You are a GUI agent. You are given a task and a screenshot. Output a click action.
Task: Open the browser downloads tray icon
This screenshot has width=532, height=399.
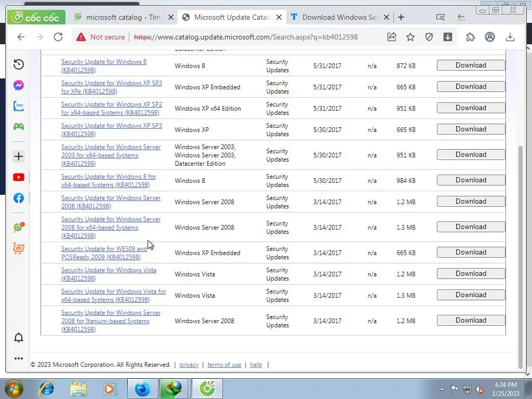tap(510, 37)
